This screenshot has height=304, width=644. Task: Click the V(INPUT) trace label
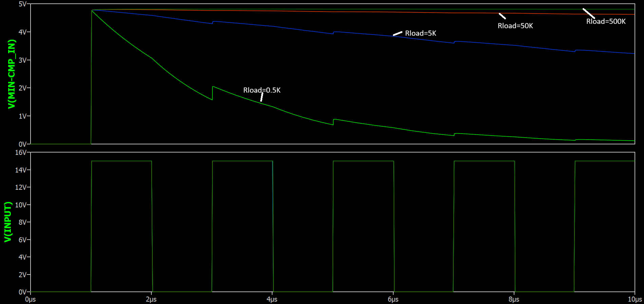(x=8, y=222)
